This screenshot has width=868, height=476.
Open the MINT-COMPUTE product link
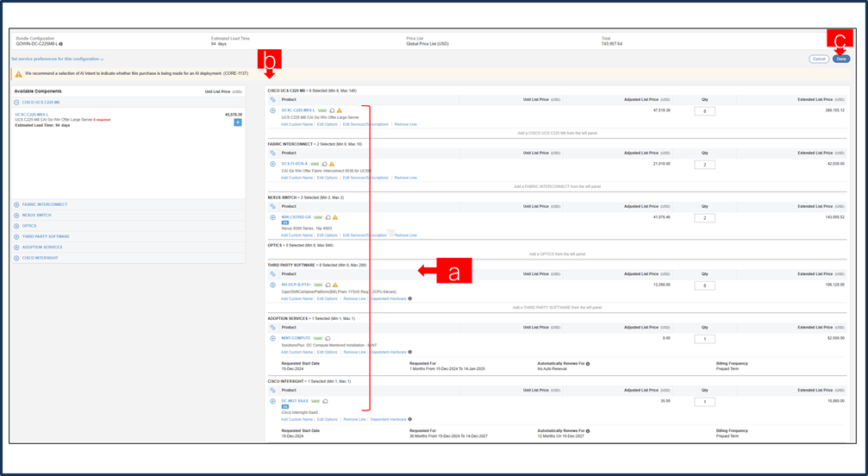[297, 338]
